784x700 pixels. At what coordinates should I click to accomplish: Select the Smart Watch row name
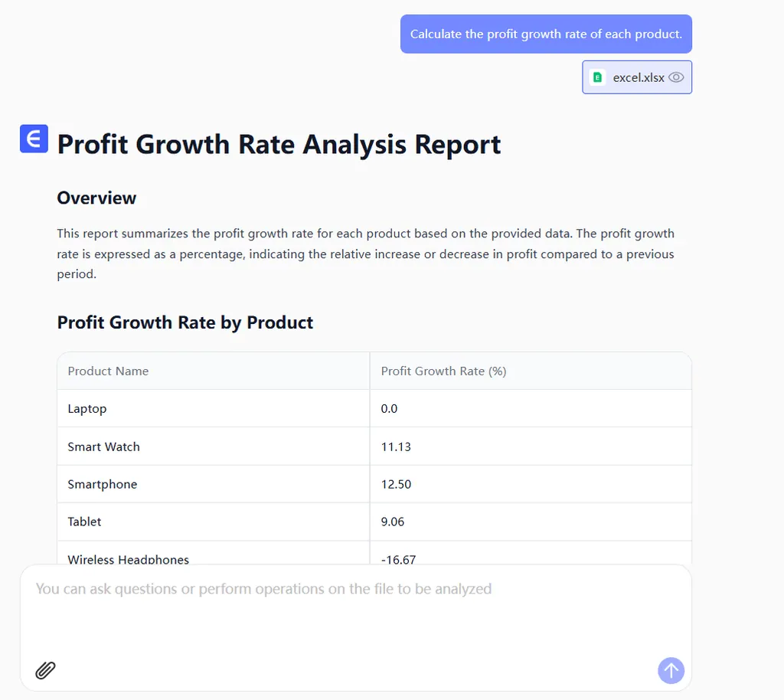pyautogui.click(x=103, y=446)
